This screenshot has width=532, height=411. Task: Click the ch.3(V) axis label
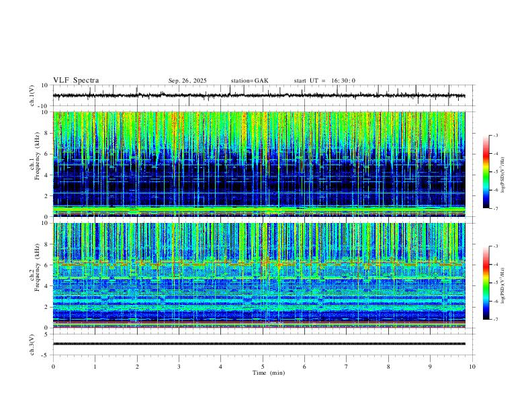(32, 345)
